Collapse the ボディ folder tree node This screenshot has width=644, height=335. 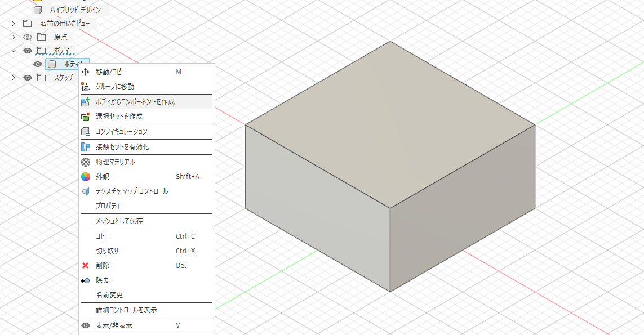[14, 51]
